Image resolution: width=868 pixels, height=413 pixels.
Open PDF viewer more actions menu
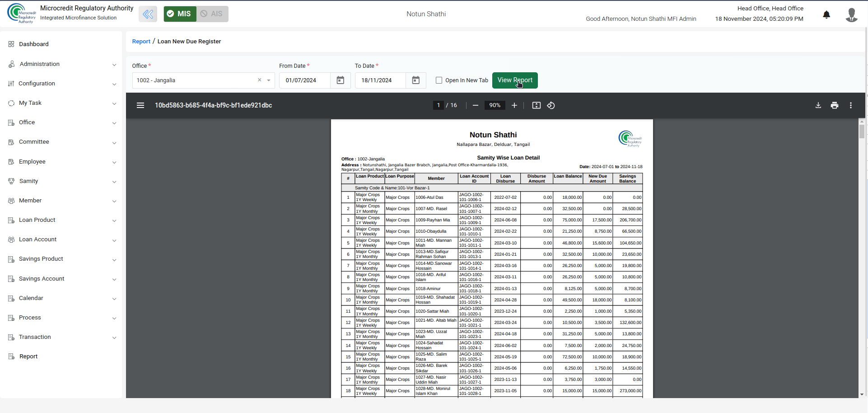pyautogui.click(x=851, y=105)
